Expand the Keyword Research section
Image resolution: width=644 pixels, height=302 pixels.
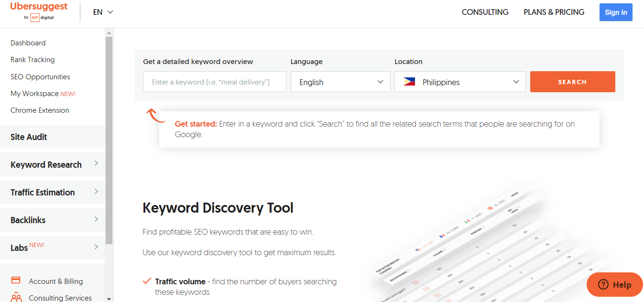pos(52,164)
